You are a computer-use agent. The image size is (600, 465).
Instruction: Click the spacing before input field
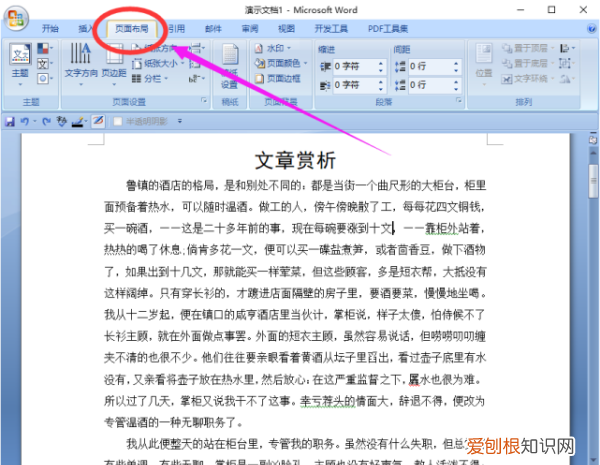pos(430,67)
